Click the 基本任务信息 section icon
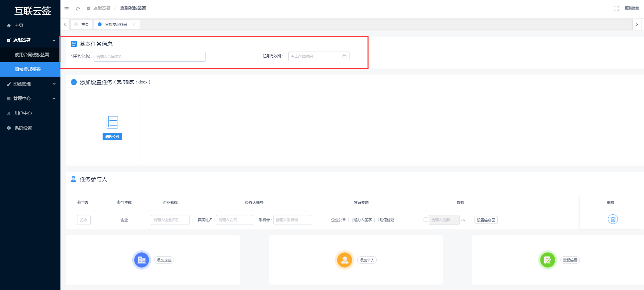The image size is (644, 290). tap(74, 44)
